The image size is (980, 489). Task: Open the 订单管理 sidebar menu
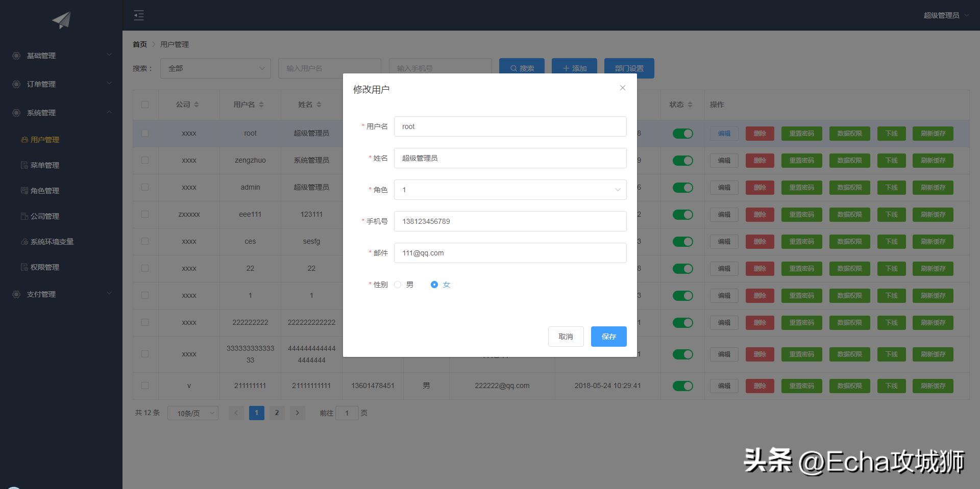pos(61,84)
